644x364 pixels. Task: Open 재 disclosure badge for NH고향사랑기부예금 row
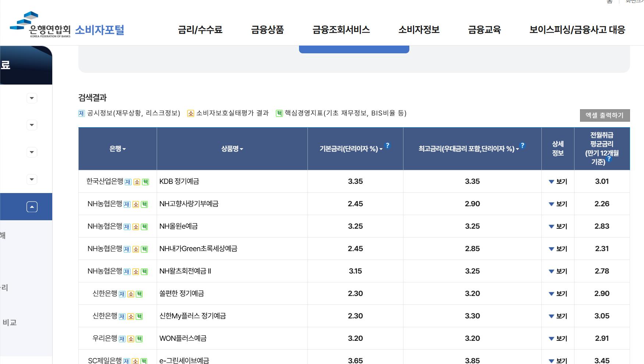[127, 204]
